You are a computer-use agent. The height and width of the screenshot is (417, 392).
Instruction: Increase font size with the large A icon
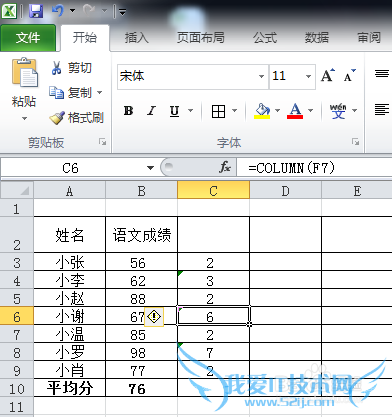[328, 76]
